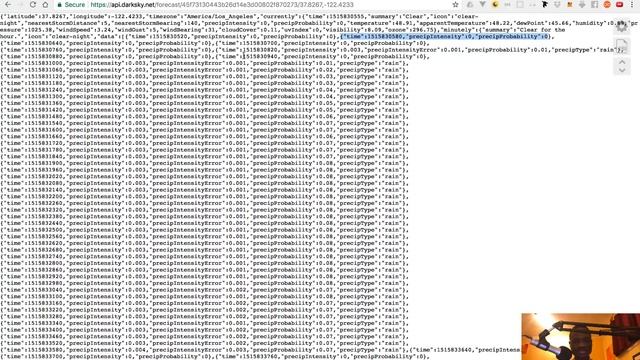Open JSON viewer gear settings overlay
The image size is (640, 360).
coord(622,27)
